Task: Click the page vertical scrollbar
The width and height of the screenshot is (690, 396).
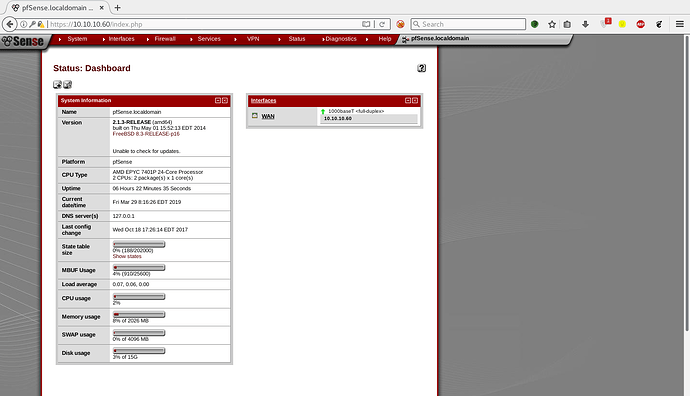Action: tap(687, 183)
